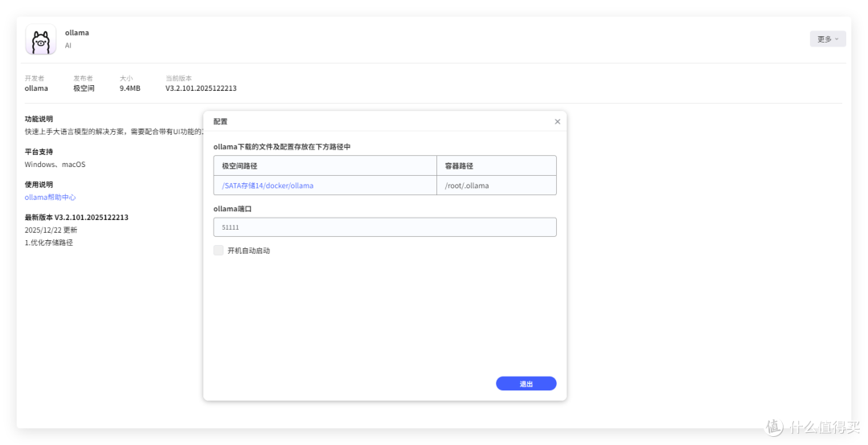Open the 更多 dropdown menu

pyautogui.click(x=828, y=39)
